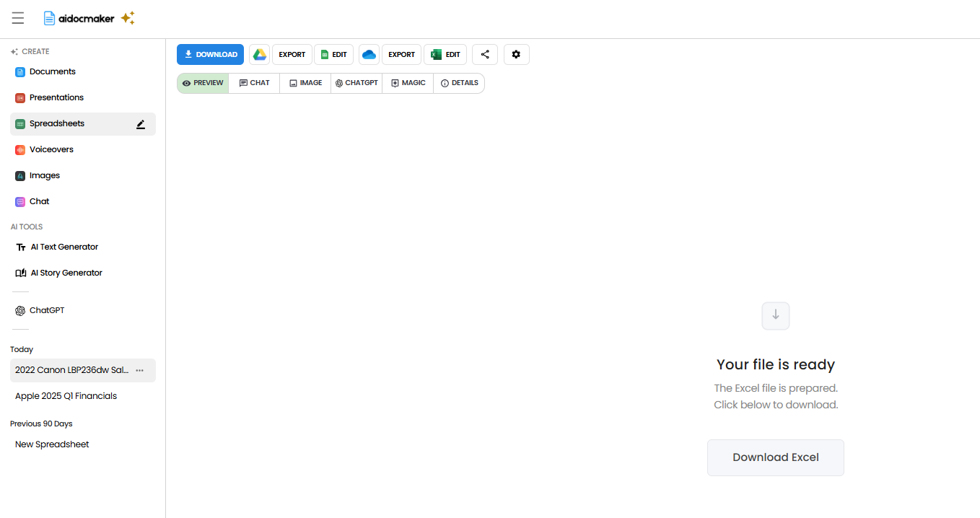This screenshot has width=980, height=518.
Task: Open Images in the sidebar
Action: (x=83, y=176)
